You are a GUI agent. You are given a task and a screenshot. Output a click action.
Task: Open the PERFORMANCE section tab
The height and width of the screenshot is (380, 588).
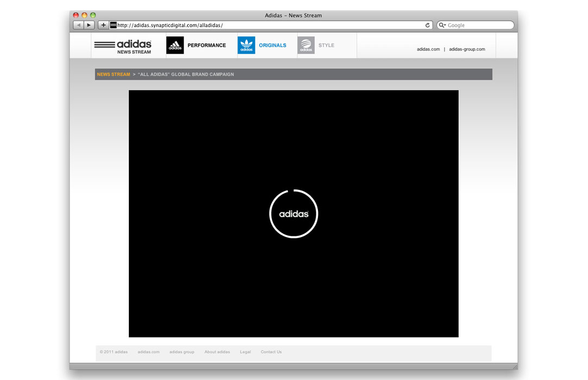[207, 46]
